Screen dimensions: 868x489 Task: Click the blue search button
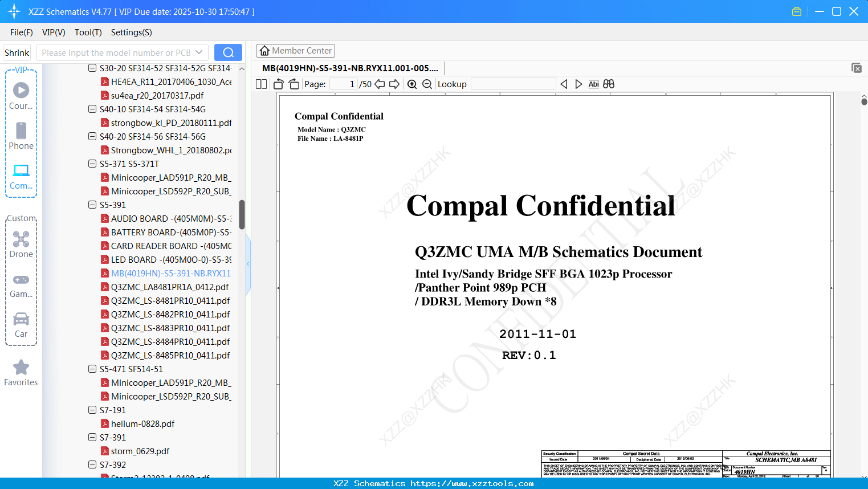tap(228, 52)
